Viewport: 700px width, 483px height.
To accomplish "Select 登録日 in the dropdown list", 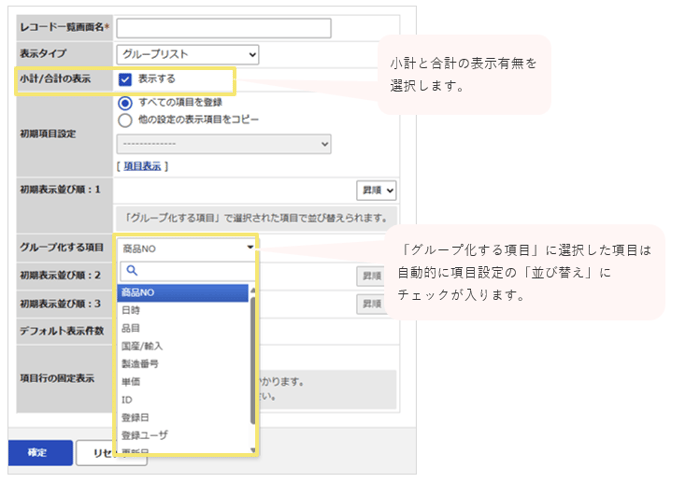I will coord(183,417).
